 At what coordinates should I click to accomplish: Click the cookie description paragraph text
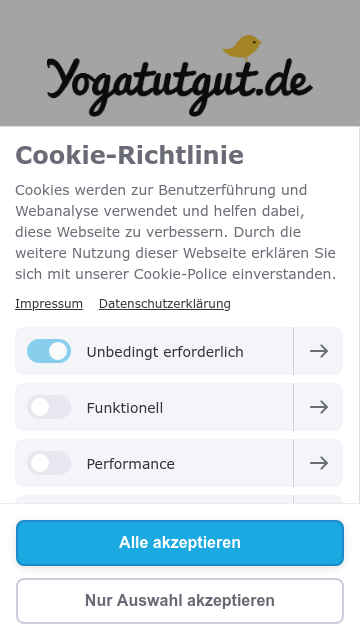tap(176, 232)
